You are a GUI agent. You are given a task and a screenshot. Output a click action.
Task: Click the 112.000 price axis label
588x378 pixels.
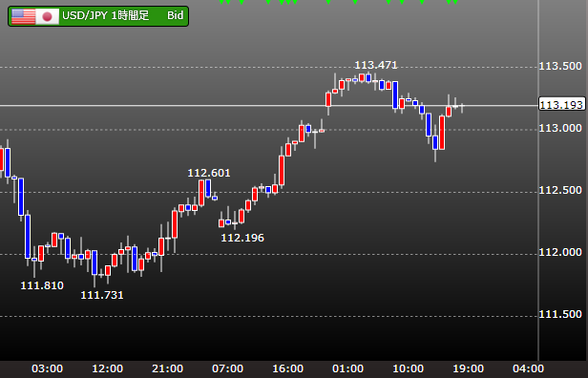pos(560,252)
